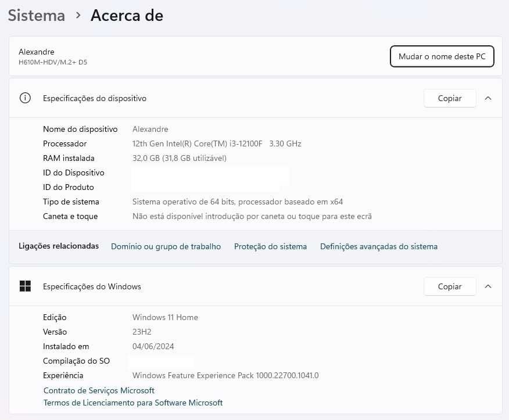Click the Edição label
This screenshot has width=509, height=420.
pyautogui.click(x=55, y=317)
